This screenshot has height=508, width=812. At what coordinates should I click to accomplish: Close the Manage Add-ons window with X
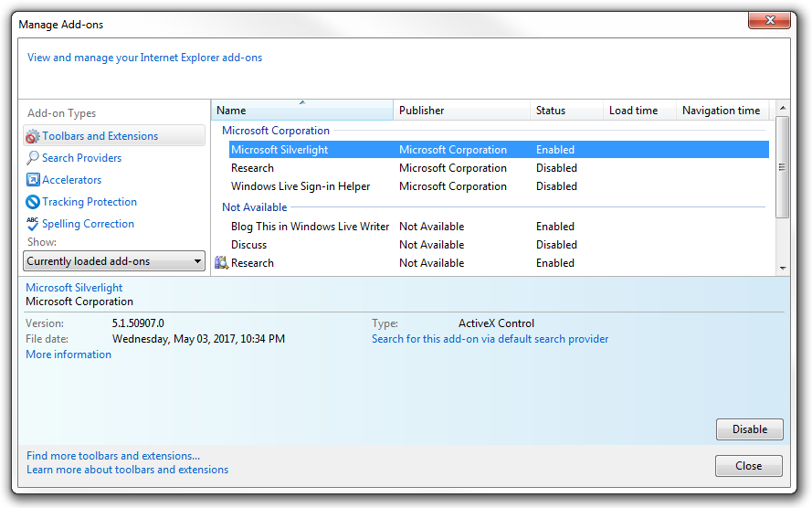pos(769,20)
